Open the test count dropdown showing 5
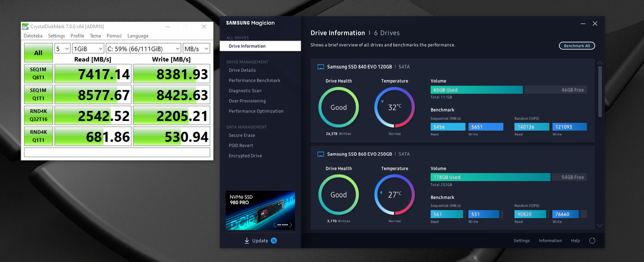Viewport: 644px width, 262px height. (x=62, y=49)
